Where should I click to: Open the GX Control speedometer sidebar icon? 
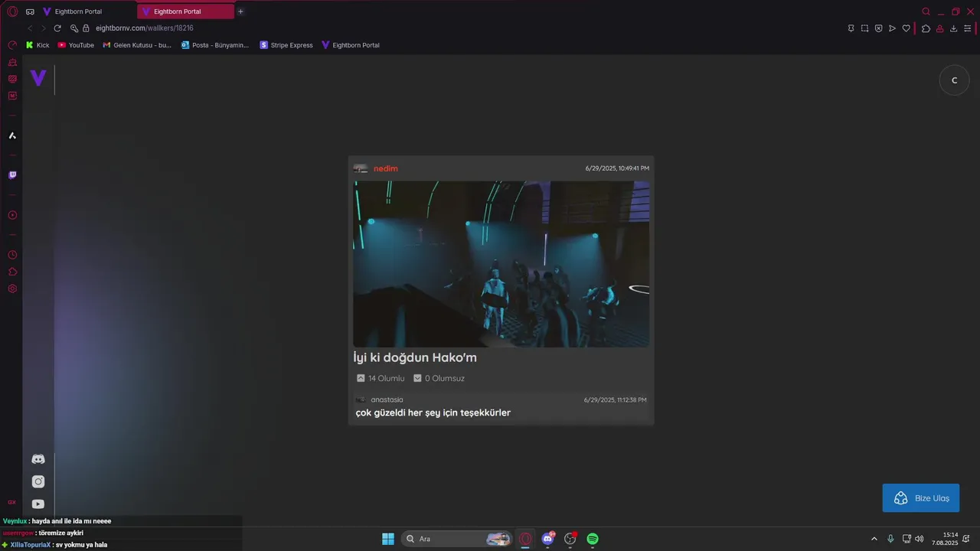(12, 45)
